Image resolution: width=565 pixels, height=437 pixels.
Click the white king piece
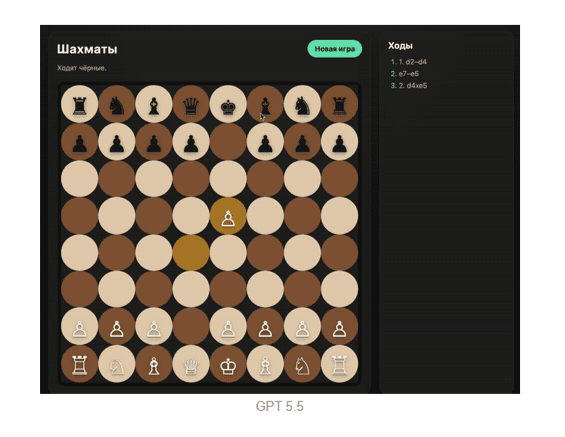pyautogui.click(x=228, y=364)
